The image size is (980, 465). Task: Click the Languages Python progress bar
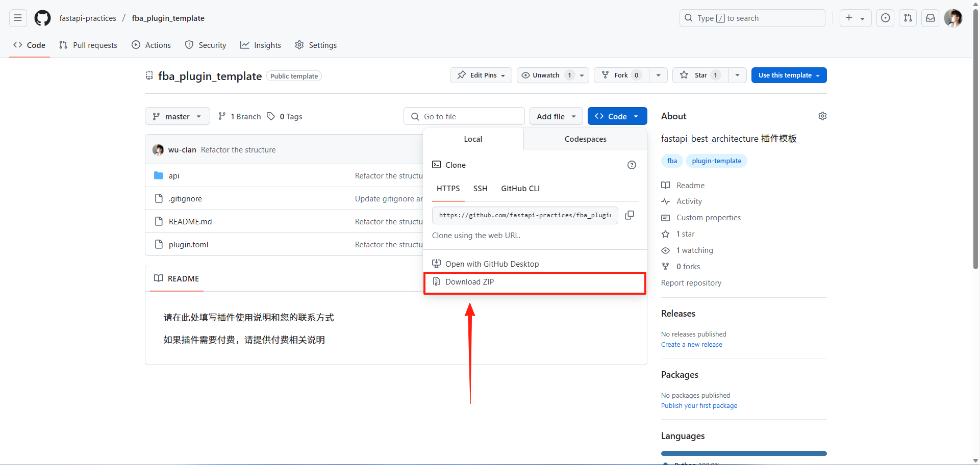tap(743, 453)
